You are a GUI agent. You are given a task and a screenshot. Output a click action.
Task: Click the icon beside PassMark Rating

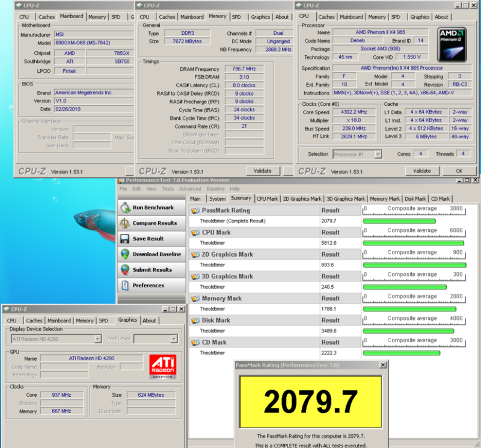pyautogui.click(x=195, y=211)
